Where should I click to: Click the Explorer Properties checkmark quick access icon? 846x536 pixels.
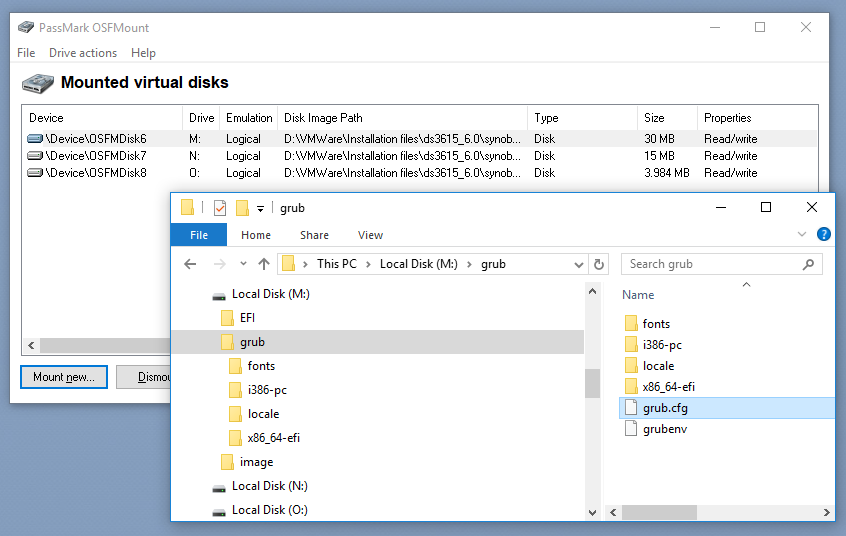pos(220,208)
